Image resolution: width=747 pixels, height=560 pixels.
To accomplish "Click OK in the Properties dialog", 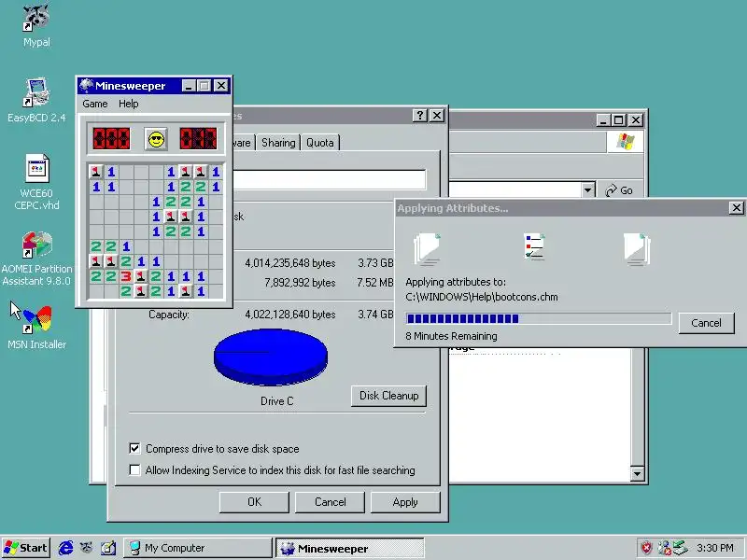I will point(254,502).
